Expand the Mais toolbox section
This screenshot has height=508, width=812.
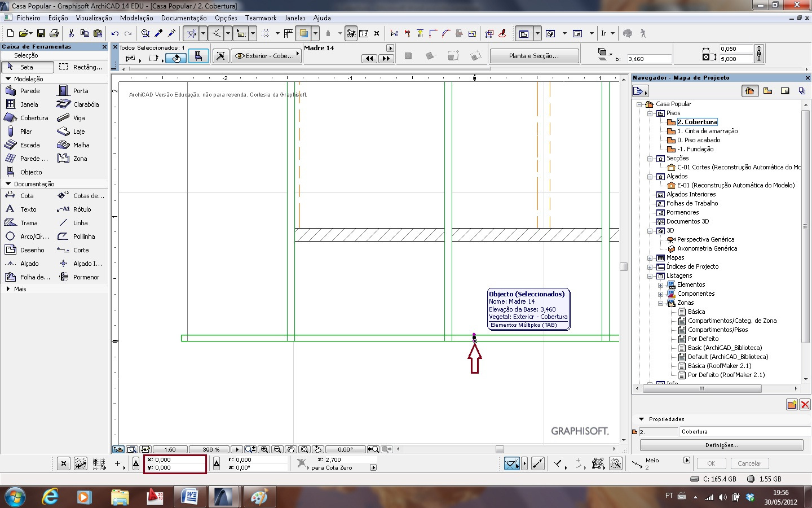coord(8,289)
